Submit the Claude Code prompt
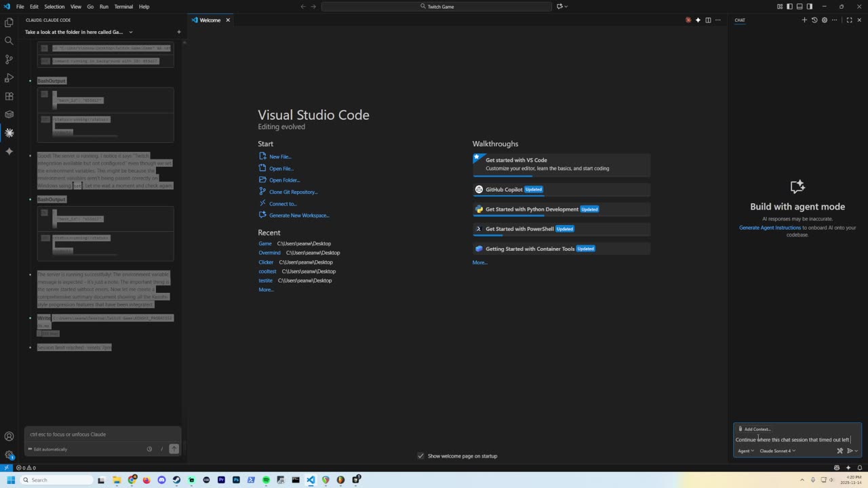Image resolution: width=868 pixels, height=488 pixels. click(x=174, y=449)
